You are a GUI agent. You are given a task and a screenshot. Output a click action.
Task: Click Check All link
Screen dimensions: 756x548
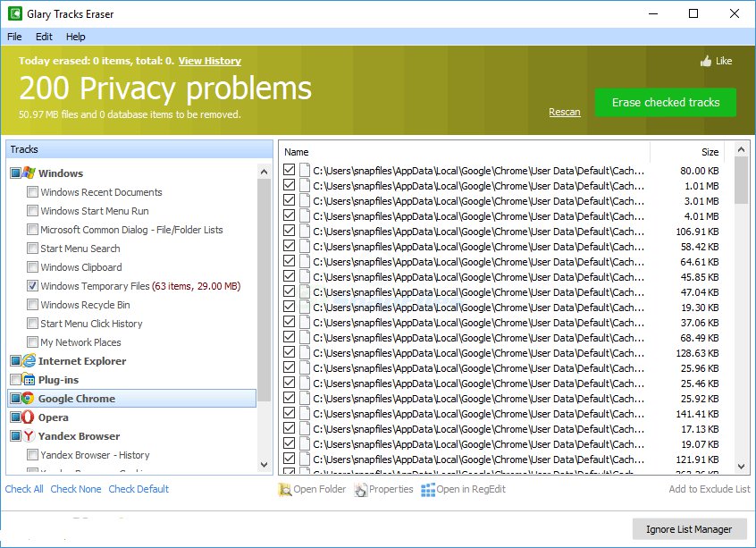(x=24, y=489)
